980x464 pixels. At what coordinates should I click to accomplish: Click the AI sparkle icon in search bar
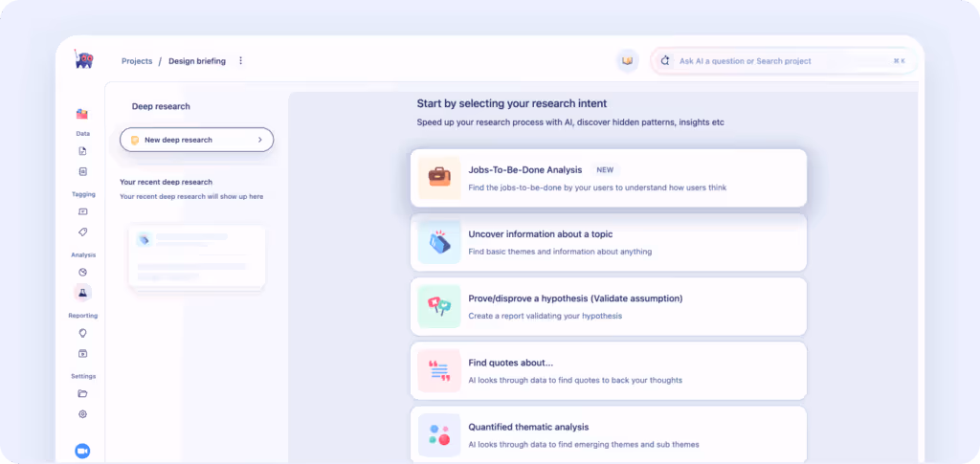pyautogui.click(x=665, y=60)
